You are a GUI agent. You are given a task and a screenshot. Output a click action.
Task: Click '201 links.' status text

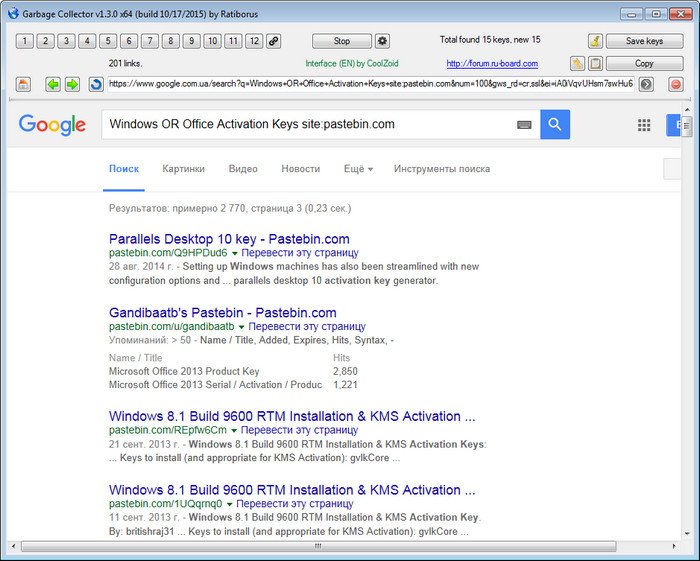(125, 63)
